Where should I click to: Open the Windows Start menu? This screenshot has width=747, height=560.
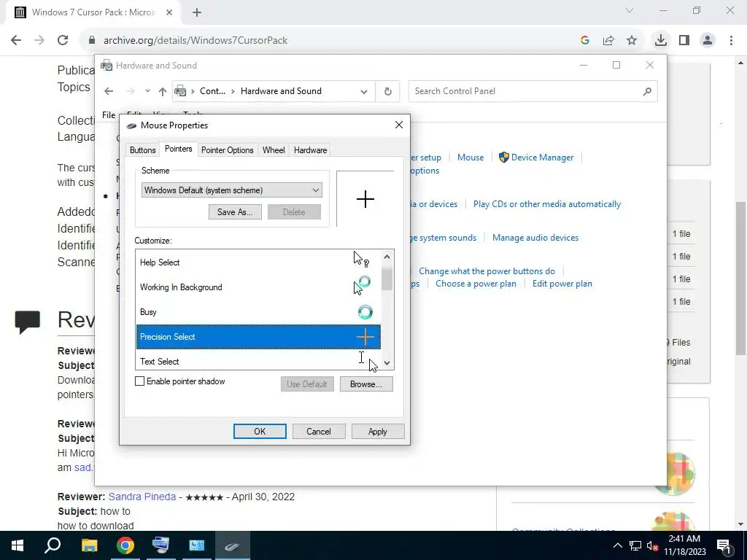18,545
